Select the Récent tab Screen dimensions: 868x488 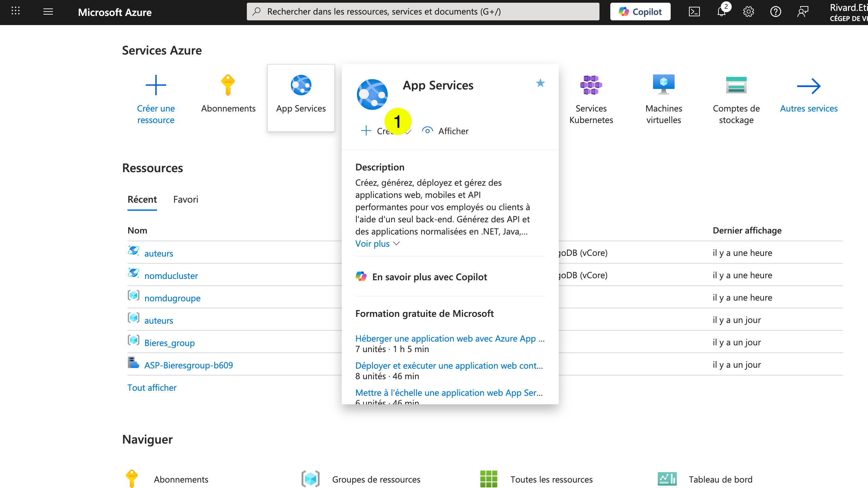click(142, 200)
